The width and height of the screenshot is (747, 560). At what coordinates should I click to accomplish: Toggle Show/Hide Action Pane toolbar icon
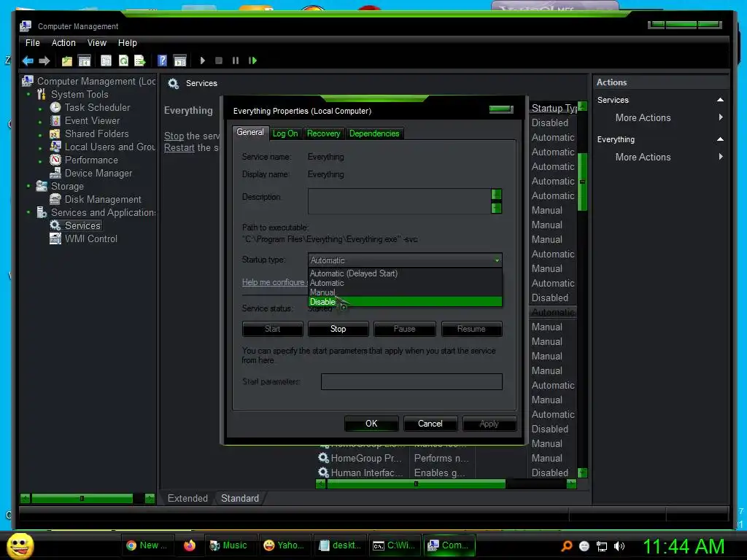click(180, 61)
